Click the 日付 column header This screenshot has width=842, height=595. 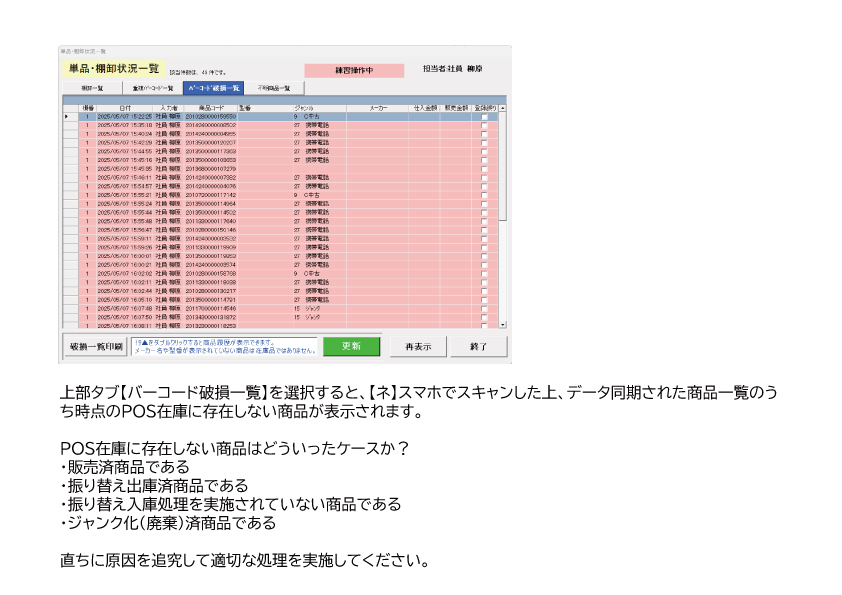pyautogui.click(x=125, y=107)
